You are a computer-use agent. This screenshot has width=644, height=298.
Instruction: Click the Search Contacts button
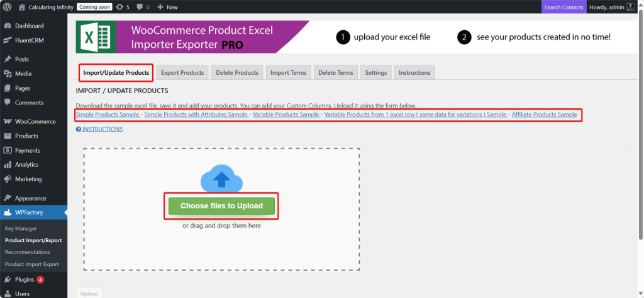click(x=563, y=7)
